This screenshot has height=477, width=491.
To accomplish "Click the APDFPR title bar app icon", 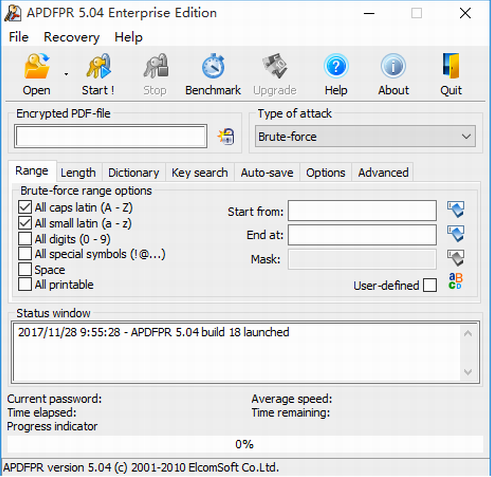I will point(13,13).
